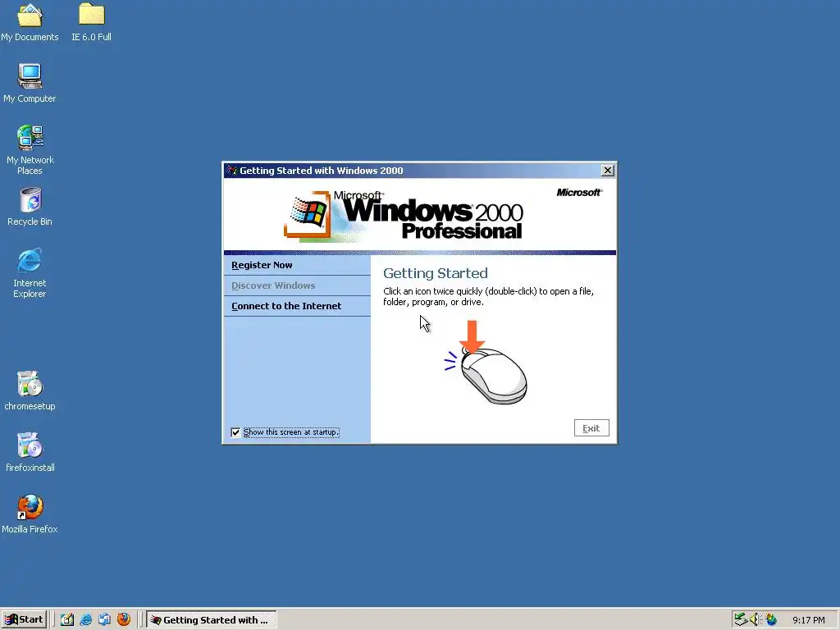Viewport: 840px width, 630px height.
Task: Uncheck Show this screen at startup
Action: pos(235,432)
